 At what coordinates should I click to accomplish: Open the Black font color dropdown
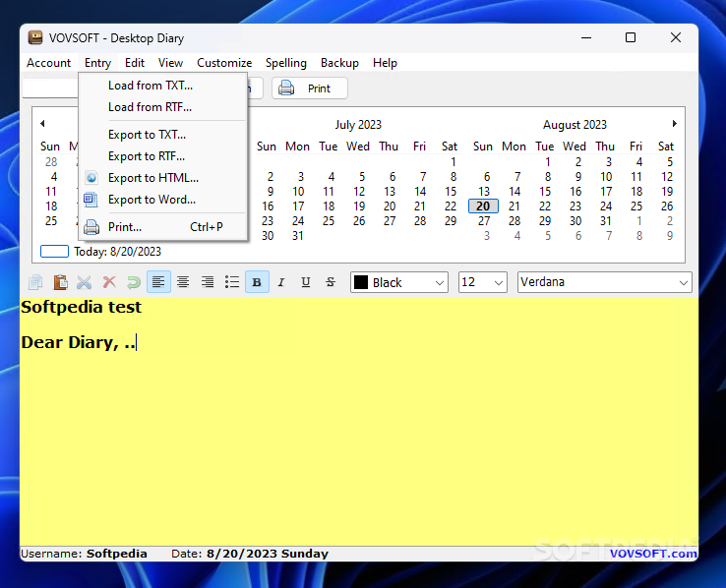(399, 282)
